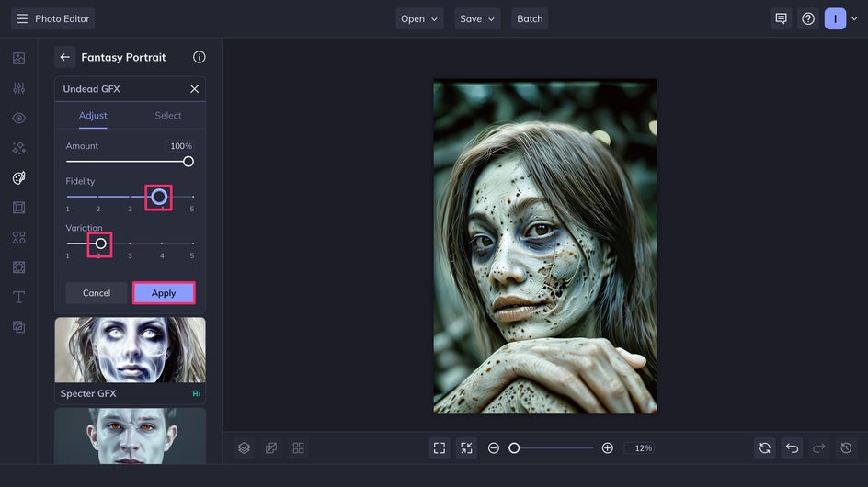Open the Open dropdown menu
868x487 pixels.
click(419, 18)
